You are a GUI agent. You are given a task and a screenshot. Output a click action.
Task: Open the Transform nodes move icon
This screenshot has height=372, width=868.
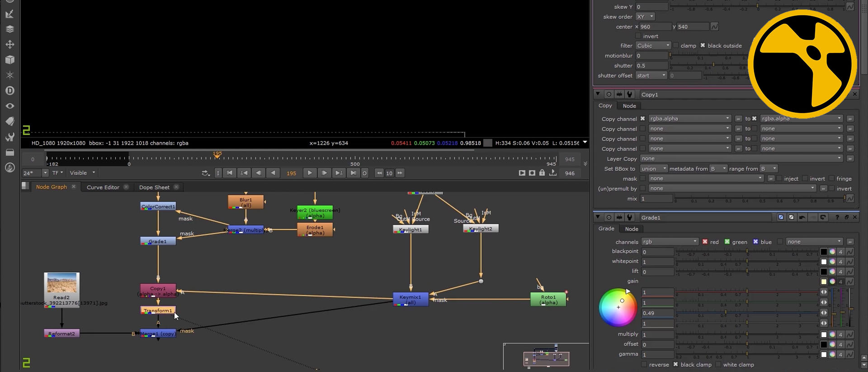9,44
